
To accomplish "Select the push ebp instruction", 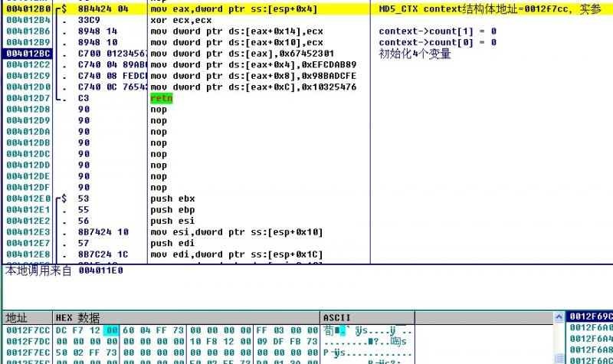I will [172, 209].
